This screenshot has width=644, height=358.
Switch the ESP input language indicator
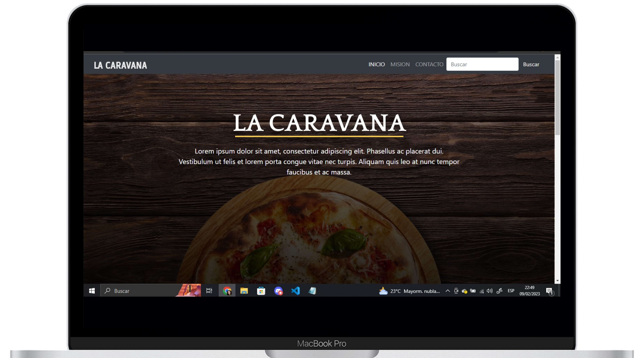pyautogui.click(x=511, y=291)
